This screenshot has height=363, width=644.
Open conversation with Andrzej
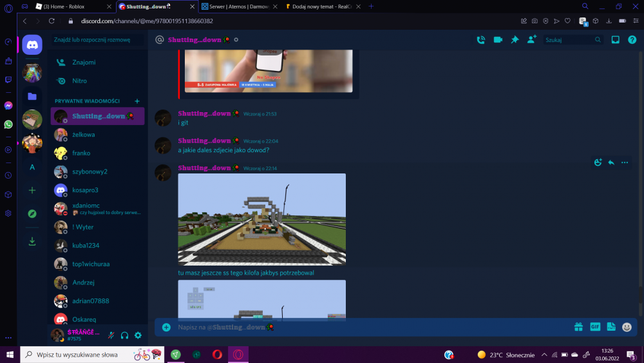(x=97, y=282)
